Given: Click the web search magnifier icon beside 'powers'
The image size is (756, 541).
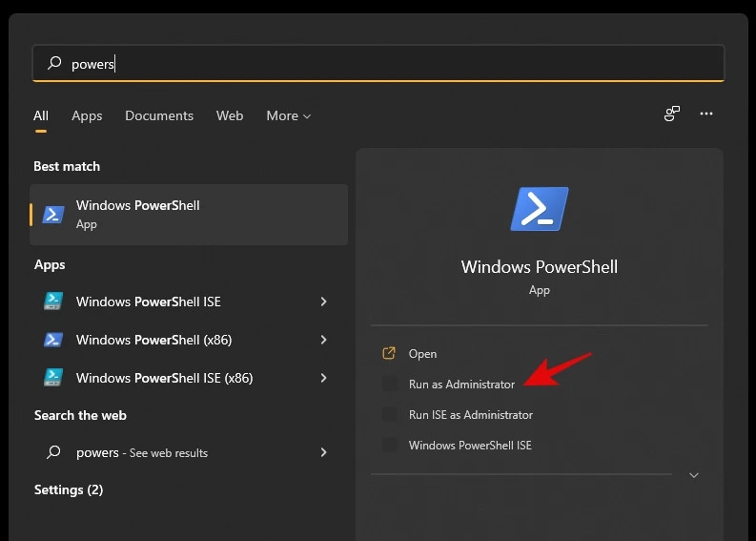Looking at the screenshot, I should coord(53,452).
